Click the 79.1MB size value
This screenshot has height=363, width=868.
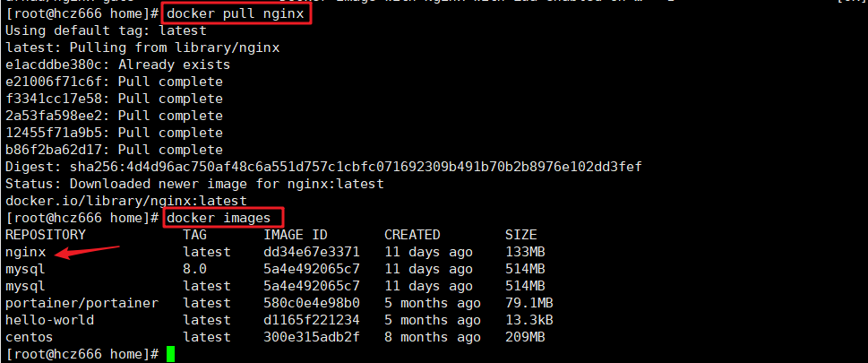click(529, 303)
